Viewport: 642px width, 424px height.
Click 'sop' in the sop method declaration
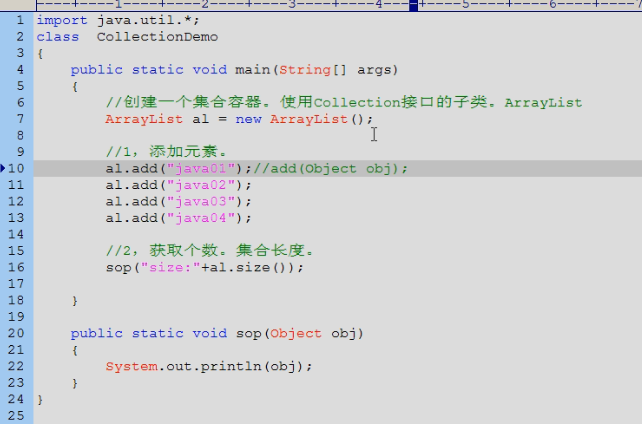(x=249, y=334)
